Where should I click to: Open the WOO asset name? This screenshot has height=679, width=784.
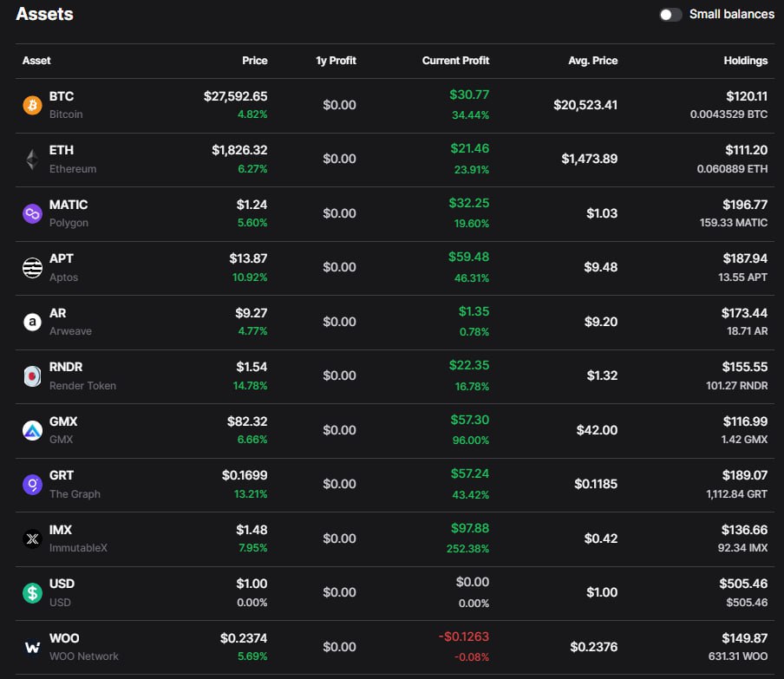point(64,638)
